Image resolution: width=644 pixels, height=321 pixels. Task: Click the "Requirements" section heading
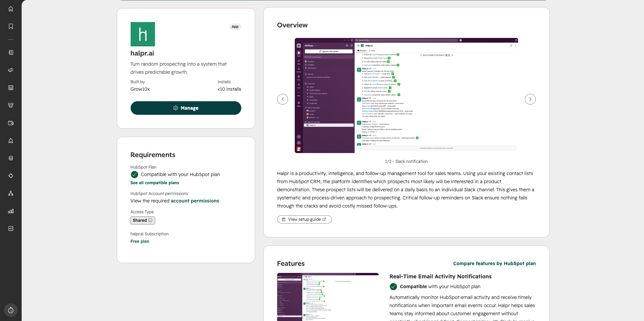153,155
